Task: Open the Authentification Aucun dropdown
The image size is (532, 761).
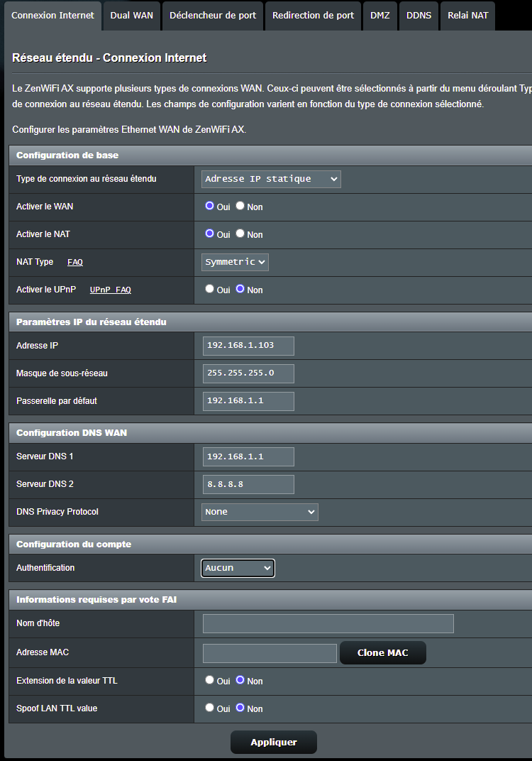Action: tap(238, 569)
